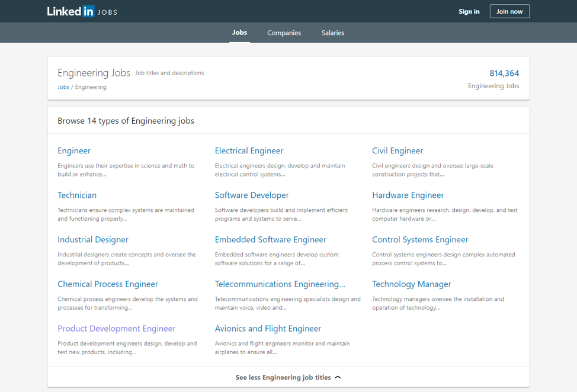The width and height of the screenshot is (577, 392).
Task: Open the Technician job title
Action: [77, 195]
